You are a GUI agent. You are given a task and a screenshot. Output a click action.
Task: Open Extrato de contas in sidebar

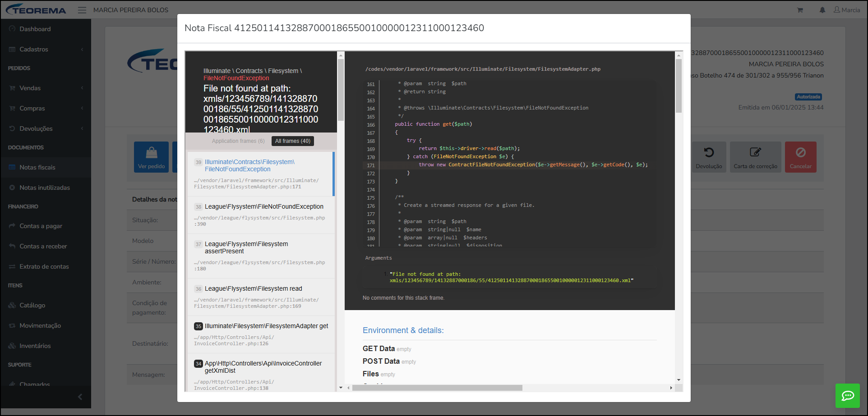(46, 266)
